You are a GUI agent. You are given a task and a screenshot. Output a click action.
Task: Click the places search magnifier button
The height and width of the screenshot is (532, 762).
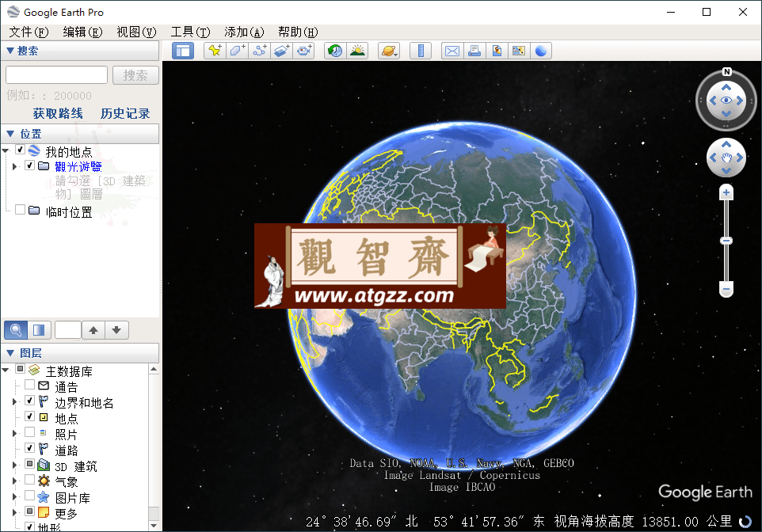point(16,330)
